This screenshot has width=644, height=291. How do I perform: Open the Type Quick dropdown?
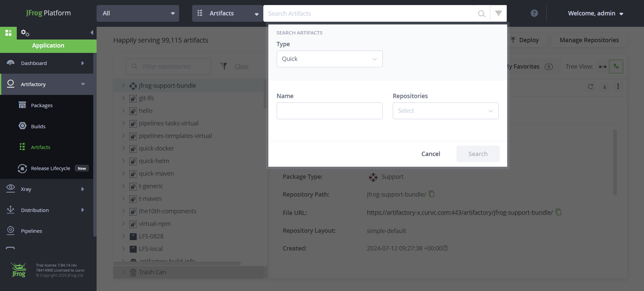(329, 59)
